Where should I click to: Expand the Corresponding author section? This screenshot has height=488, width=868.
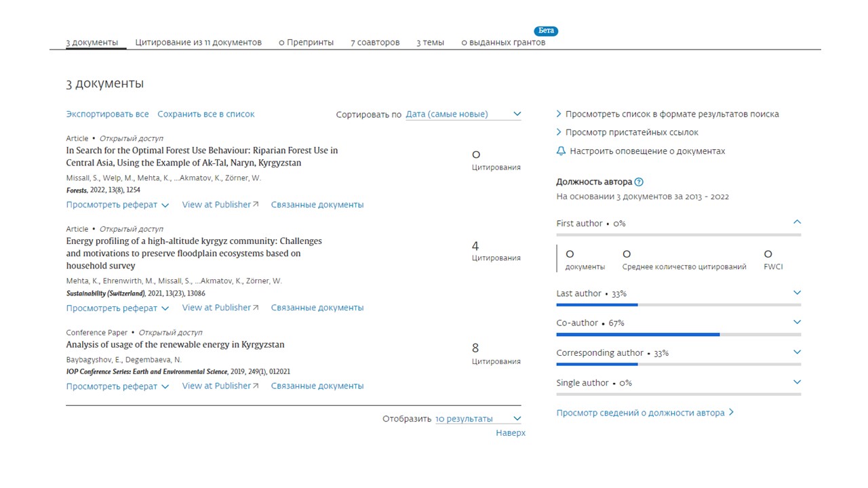pos(797,352)
